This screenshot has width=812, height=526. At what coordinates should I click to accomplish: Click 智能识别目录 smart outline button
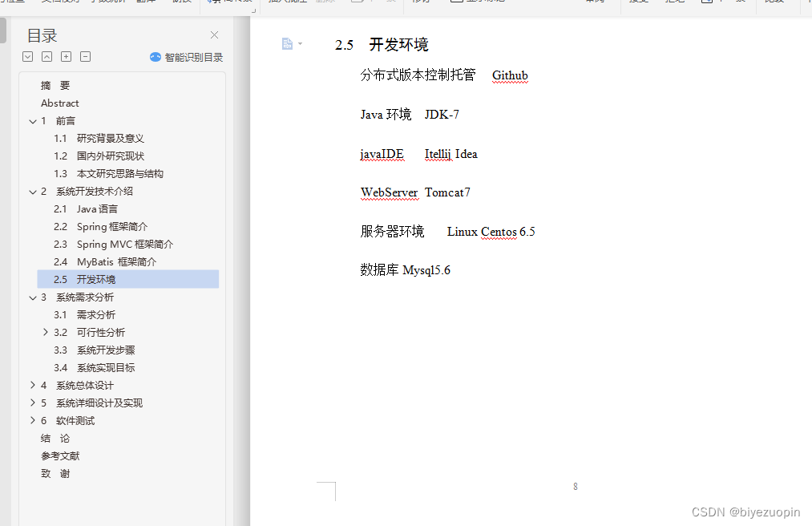[187, 58]
